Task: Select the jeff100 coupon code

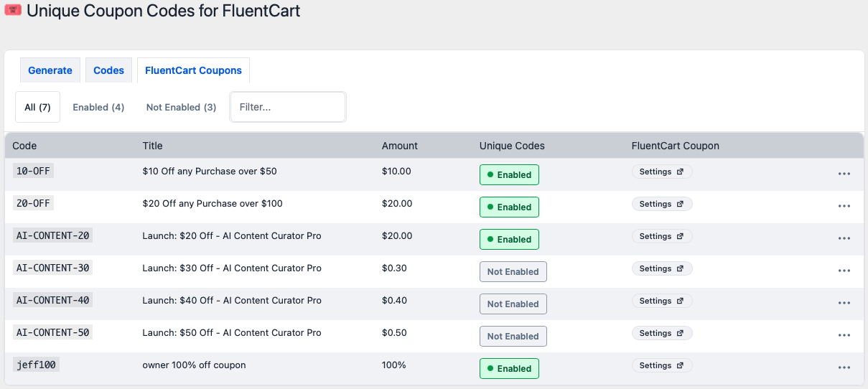Action: pos(36,365)
